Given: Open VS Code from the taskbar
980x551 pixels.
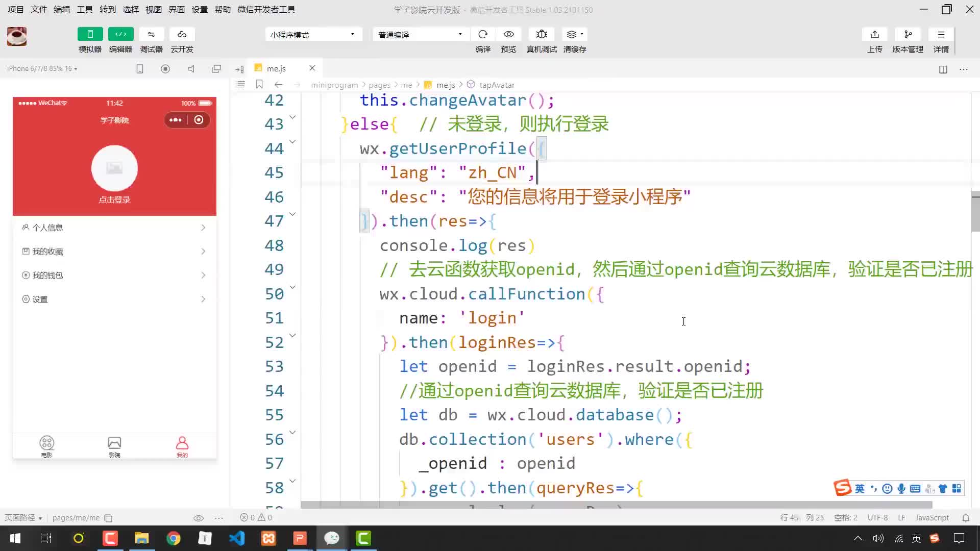Looking at the screenshot, I should [x=237, y=538].
